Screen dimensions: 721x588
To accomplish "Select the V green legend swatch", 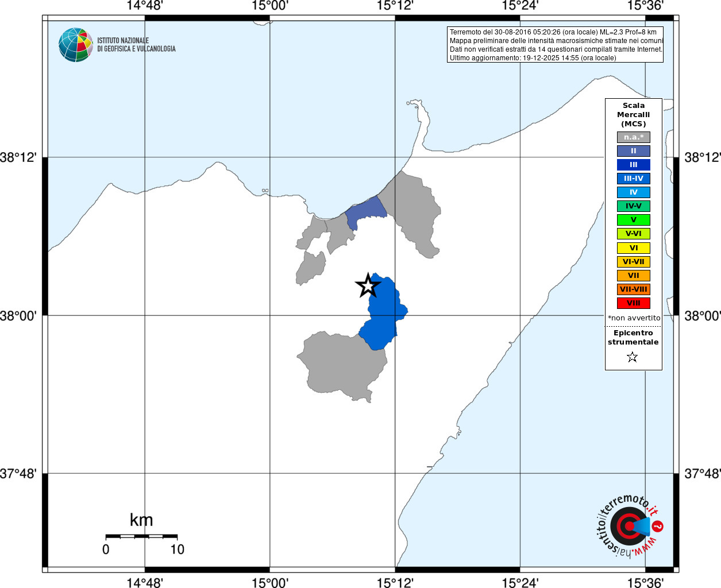I will click(x=634, y=220).
